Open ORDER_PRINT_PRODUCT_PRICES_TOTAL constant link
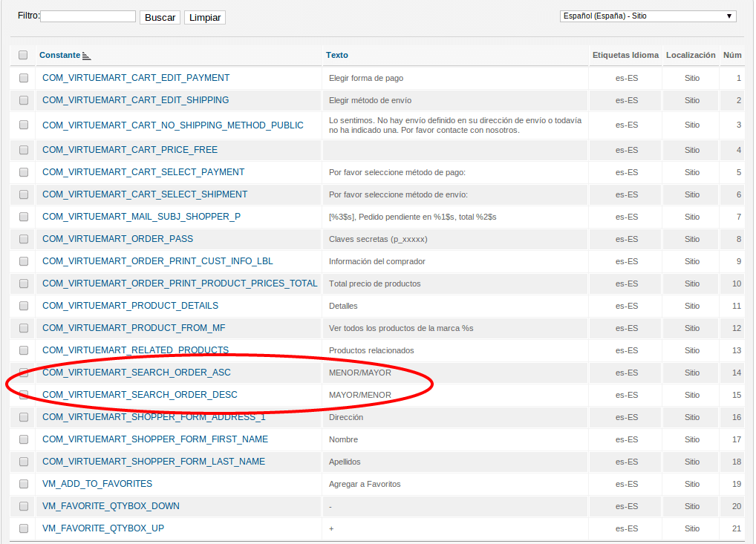This screenshot has height=544, width=756. (180, 284)
